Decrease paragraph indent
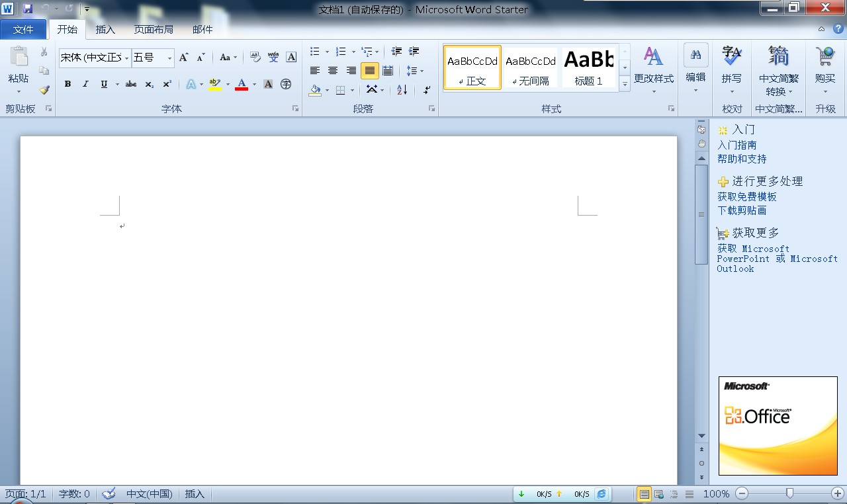 [x=396, y=52]
